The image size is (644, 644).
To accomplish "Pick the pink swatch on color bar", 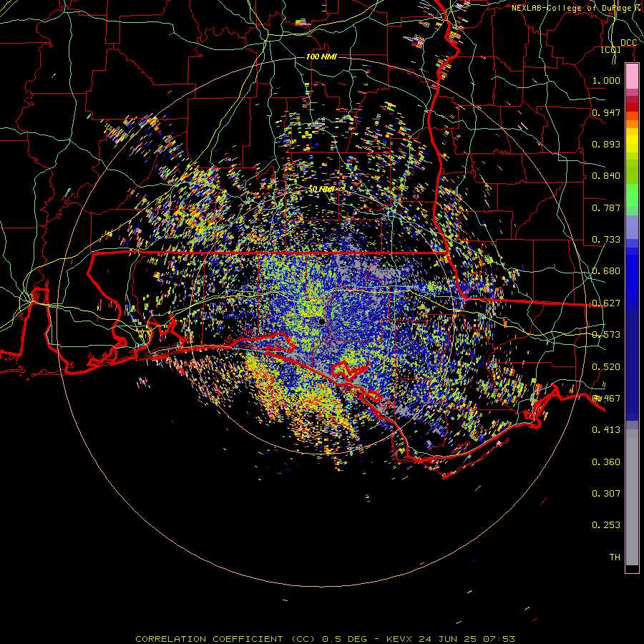I will point(632,77).
